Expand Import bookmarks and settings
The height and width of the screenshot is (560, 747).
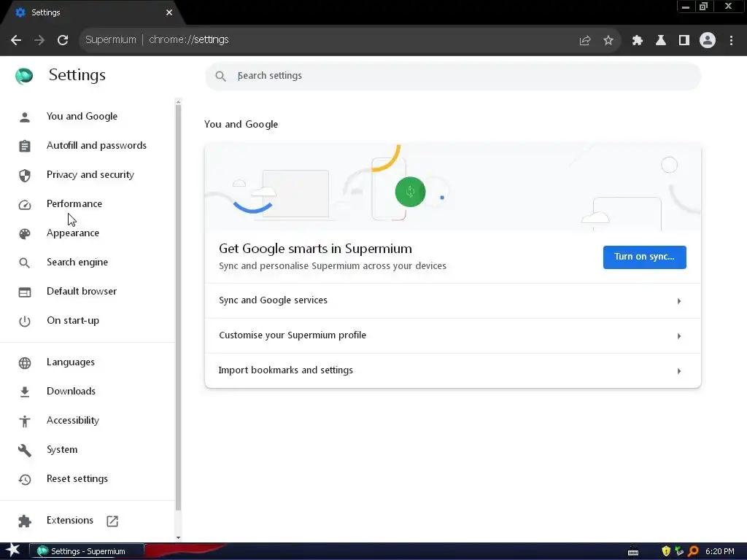452,370
